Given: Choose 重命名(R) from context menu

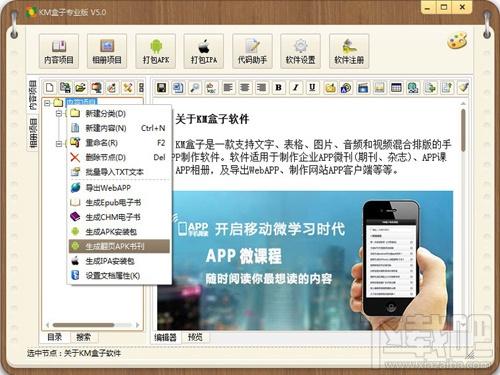Looking at the screenshot, I should (x=119, y=143).
